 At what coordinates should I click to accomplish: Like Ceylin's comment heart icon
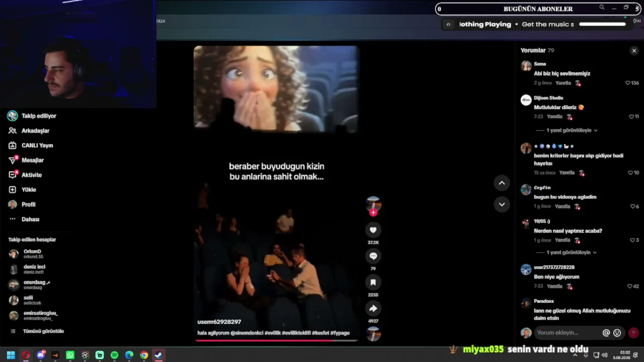pyautogui.click(x=633, y=207)
